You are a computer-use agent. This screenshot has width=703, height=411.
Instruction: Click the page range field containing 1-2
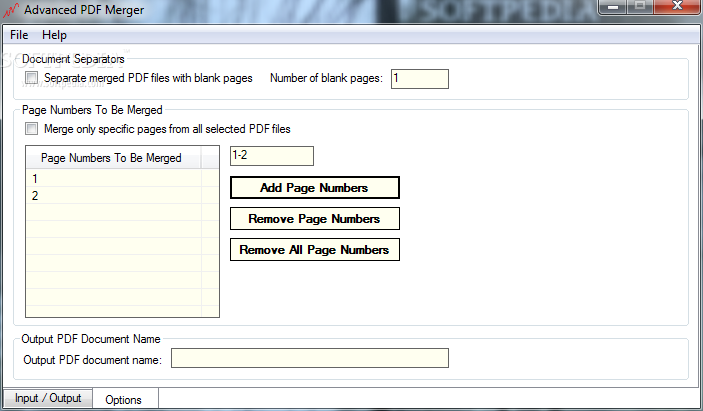pos(272,156)
